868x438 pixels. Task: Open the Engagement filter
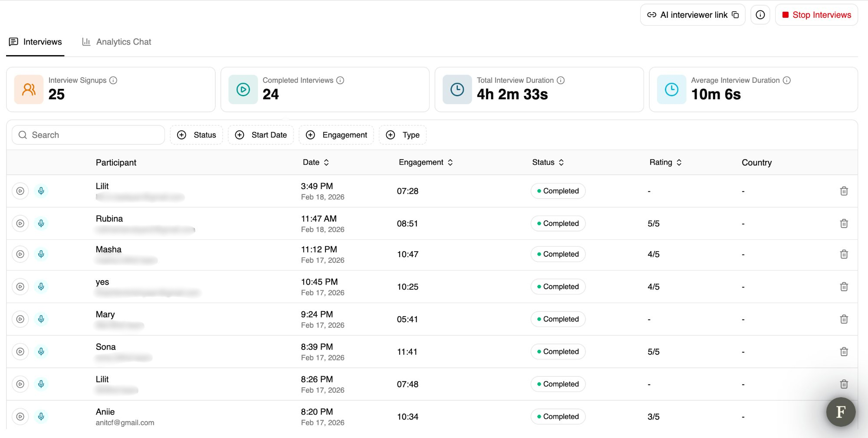point(336,135)
